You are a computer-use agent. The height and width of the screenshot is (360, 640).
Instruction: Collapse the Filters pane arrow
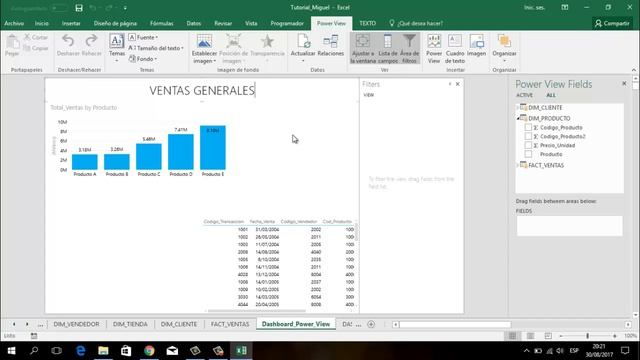click(x=450, y=84)
